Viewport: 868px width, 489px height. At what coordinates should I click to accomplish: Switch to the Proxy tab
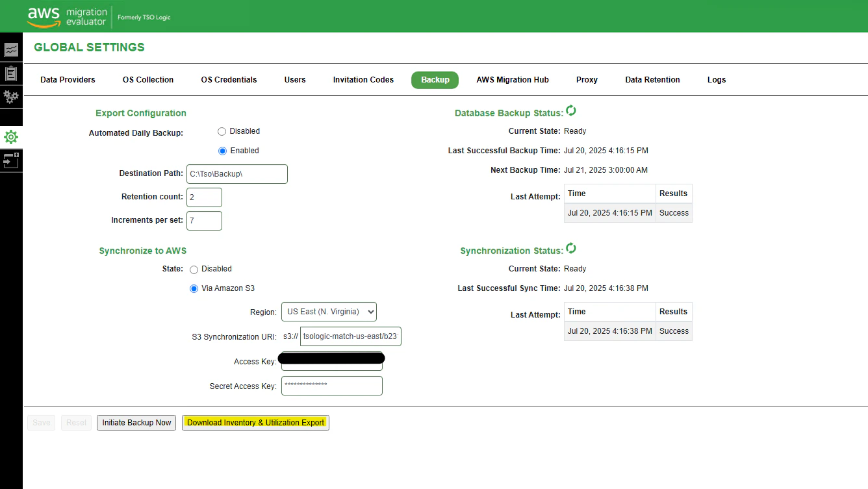coord(587,80)
